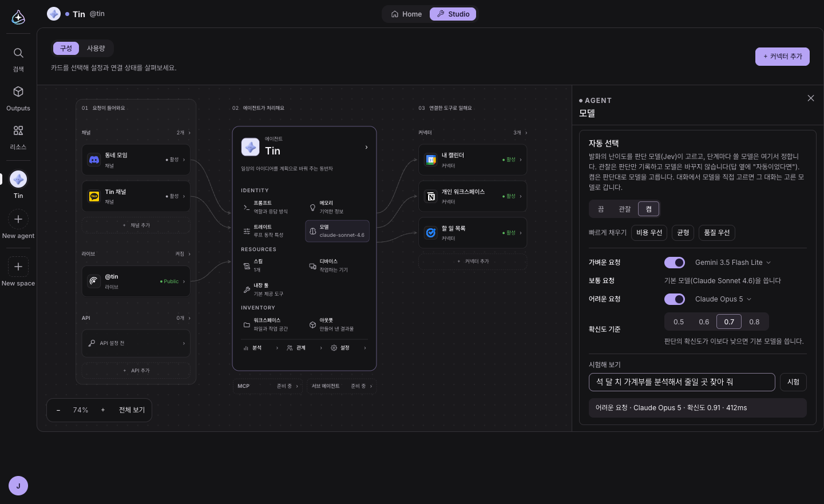Click the New agent plus icon

pos(18,219)
